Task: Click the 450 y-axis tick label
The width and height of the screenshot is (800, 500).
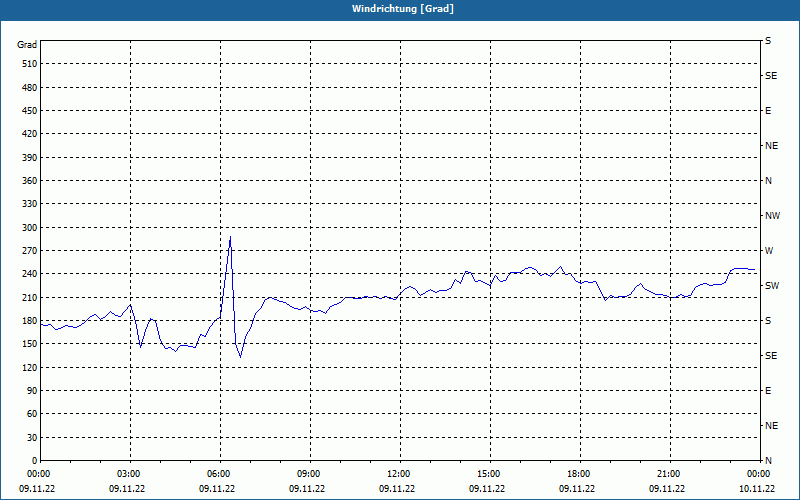Action: coord(30,111)
